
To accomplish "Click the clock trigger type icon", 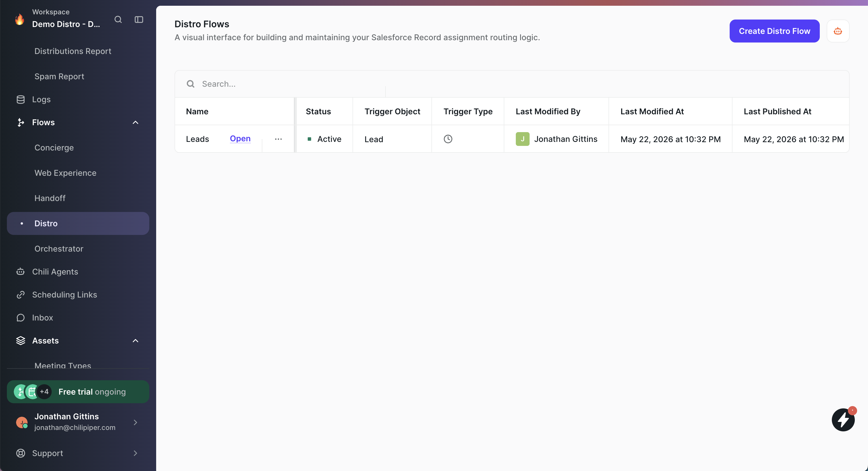I will (x=448, y=139).
